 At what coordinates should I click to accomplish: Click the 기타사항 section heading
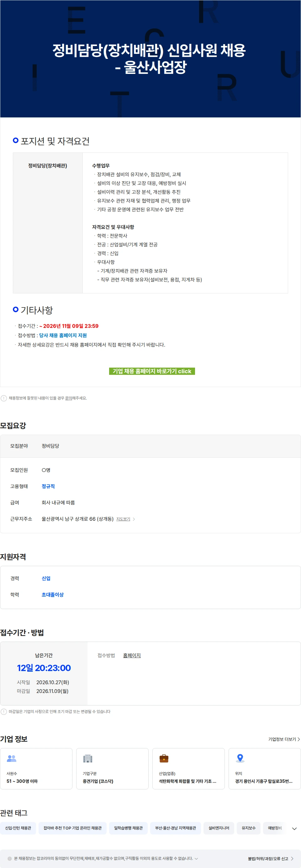coord(37,310)
